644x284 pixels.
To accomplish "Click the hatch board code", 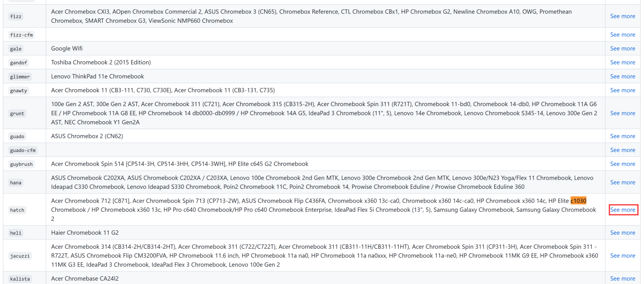I will pyautogui.click(x=17, y=210).
